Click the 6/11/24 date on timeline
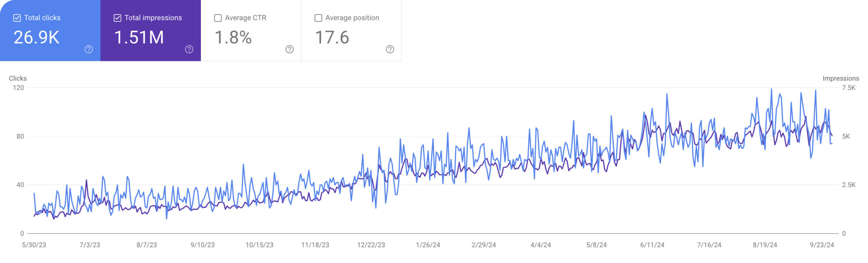The height and width of the screenshot is (263, 868). tap(652, 245)
